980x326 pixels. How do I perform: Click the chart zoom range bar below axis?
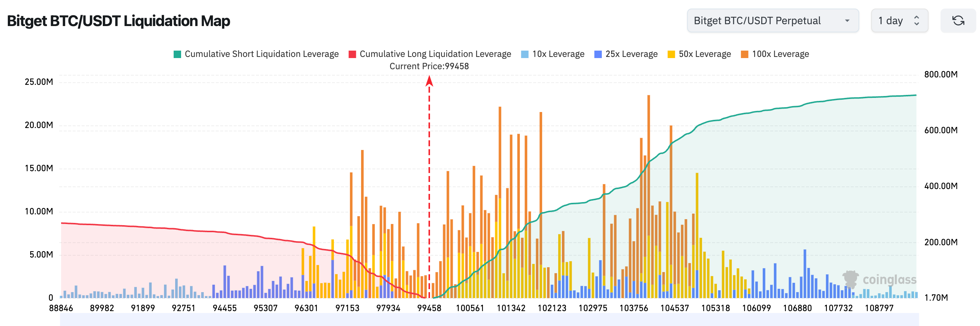click(489, 320)
